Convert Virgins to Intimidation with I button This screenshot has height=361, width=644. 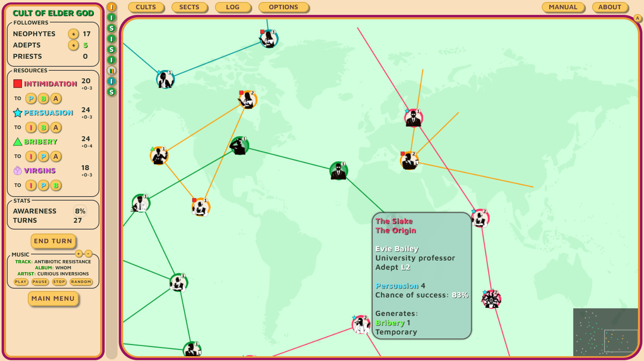click(31, 185)
